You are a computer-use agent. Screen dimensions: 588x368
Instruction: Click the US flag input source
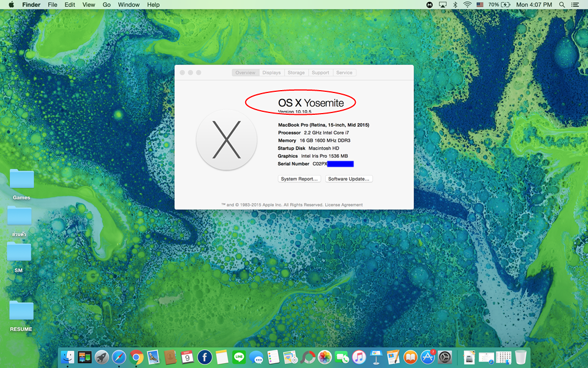(x=480, y=5)
